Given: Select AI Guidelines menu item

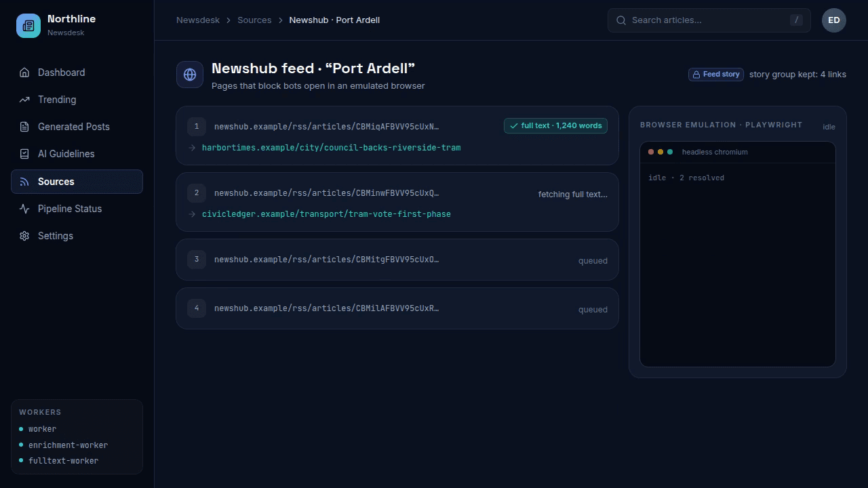Looking at the screenshot, I should [77, 154].
